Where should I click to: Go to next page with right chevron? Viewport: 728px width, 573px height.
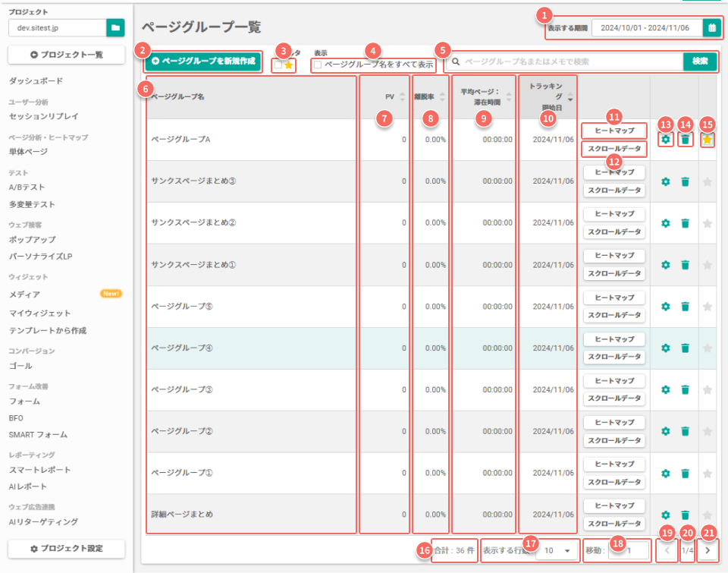[x=708, y=550]
